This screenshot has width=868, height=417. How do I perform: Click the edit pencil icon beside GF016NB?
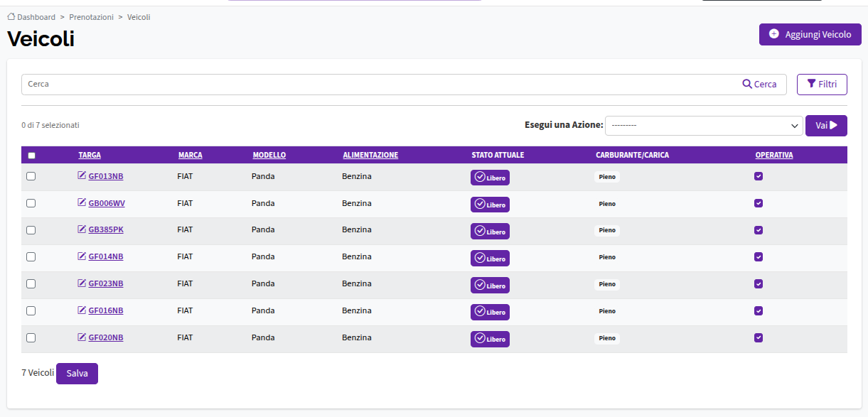coord(82,310)
